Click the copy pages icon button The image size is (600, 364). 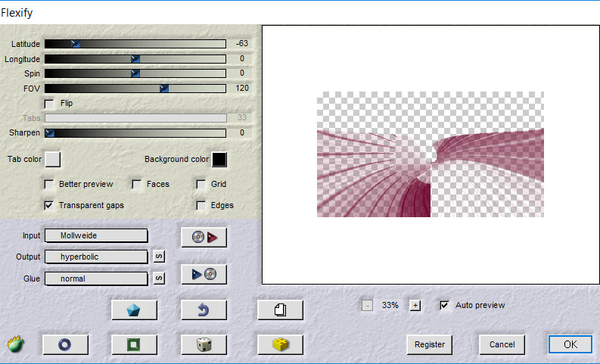coord(280,310)
